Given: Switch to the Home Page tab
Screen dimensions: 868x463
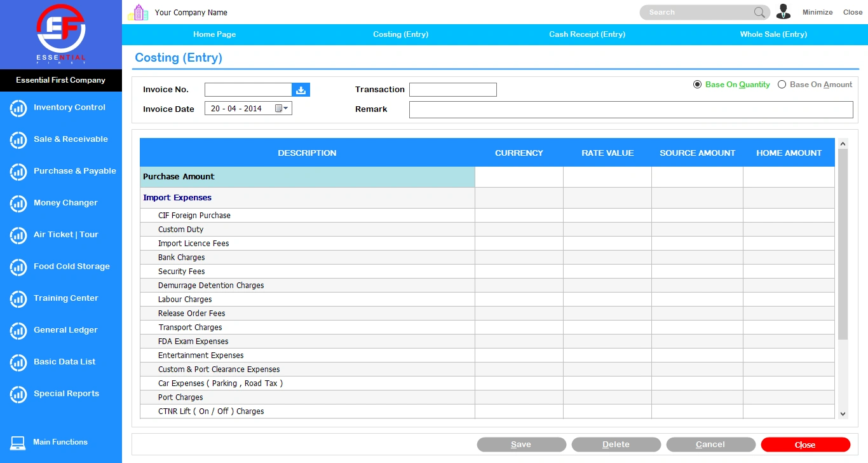Looking at the screenshot, I should click(x=215, y=34).
